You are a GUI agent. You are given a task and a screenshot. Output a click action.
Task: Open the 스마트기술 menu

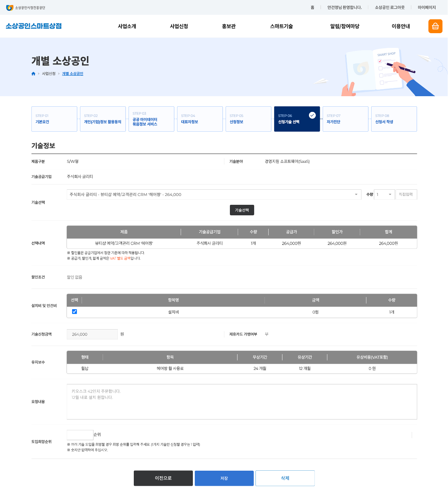pyautogui.click(x=281, y=26)
